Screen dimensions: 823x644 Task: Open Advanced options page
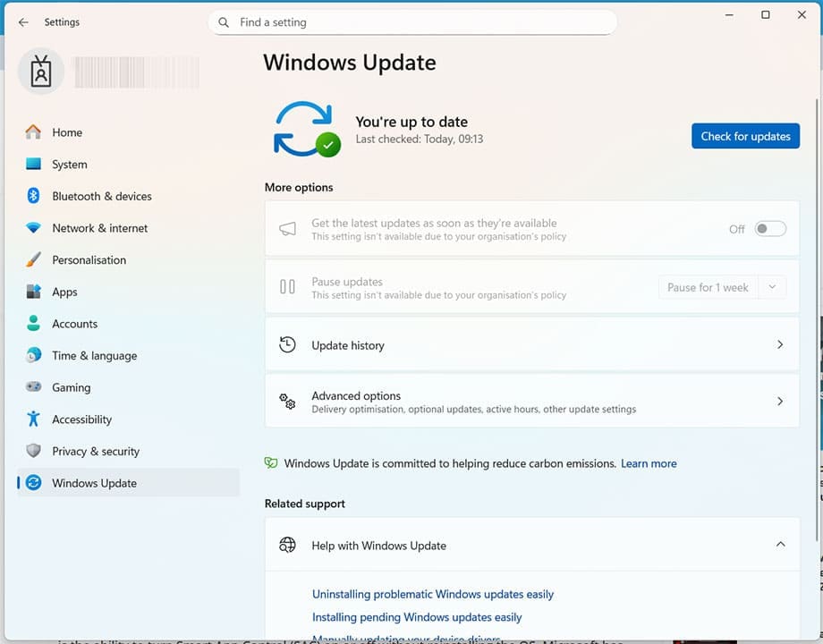[531, 402]
